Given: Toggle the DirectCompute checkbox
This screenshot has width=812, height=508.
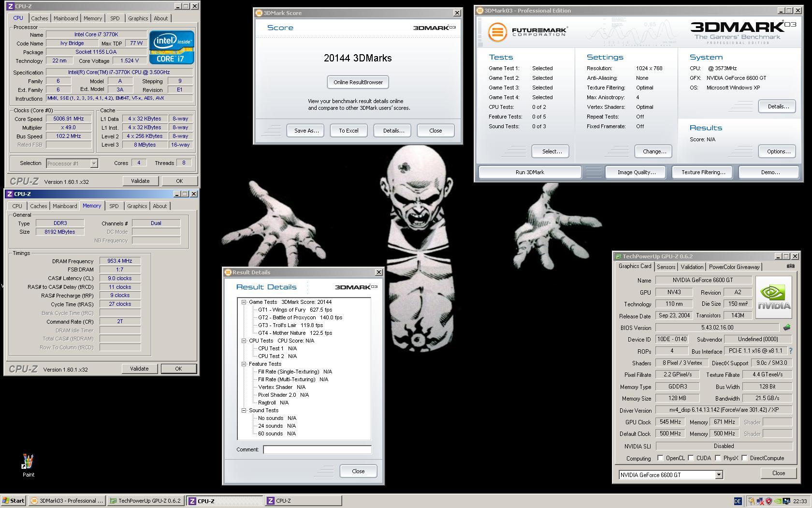Looking at the screenshot, I should (745, 458).
